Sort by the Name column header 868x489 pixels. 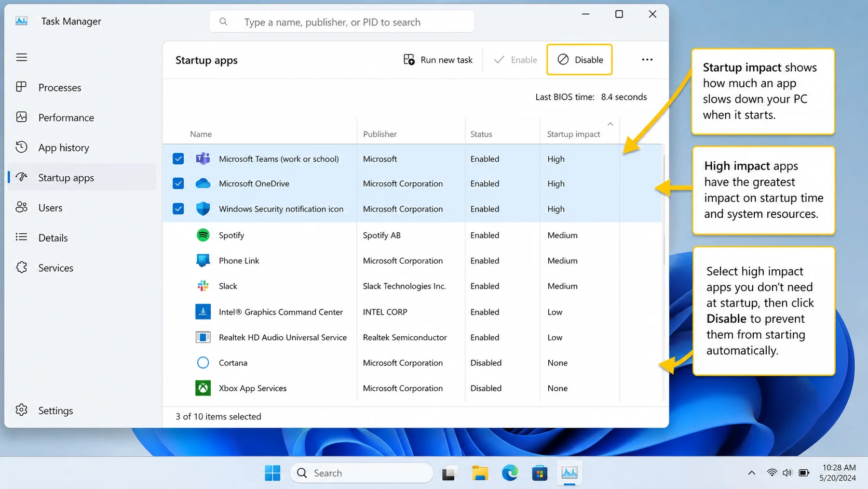201,134
